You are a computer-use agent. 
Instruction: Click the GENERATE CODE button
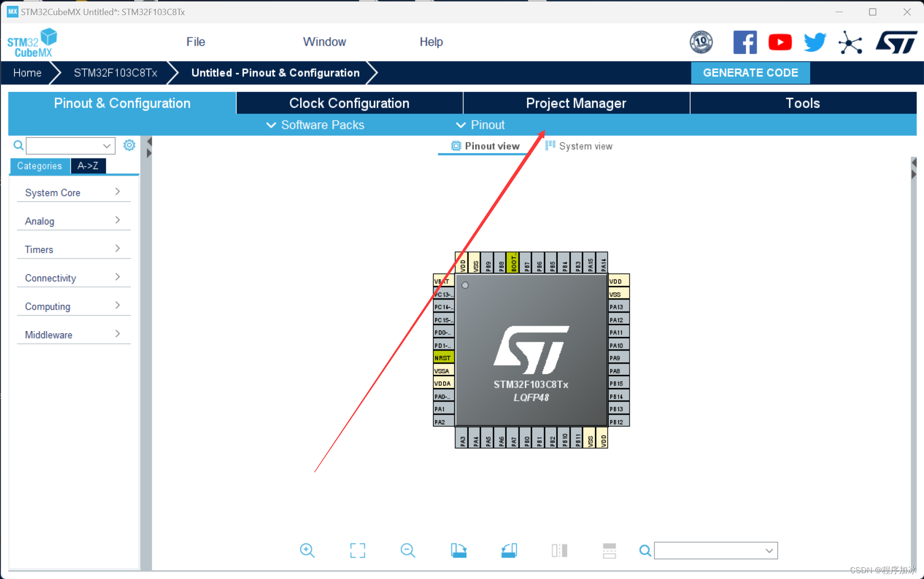[750, 72]
